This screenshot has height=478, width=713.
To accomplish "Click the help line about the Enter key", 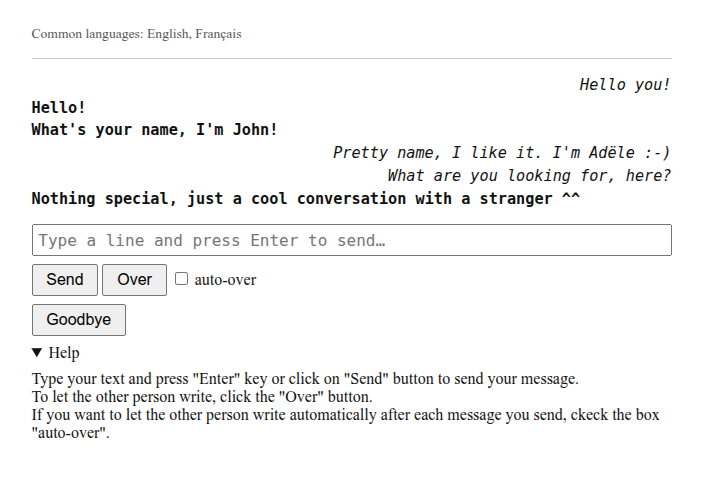I will point(305,379).
